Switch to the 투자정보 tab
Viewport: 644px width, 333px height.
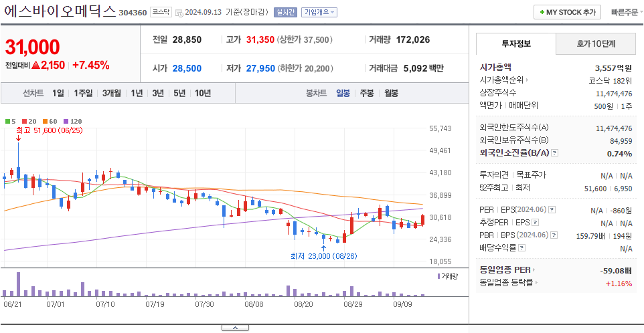click(516, 44)
